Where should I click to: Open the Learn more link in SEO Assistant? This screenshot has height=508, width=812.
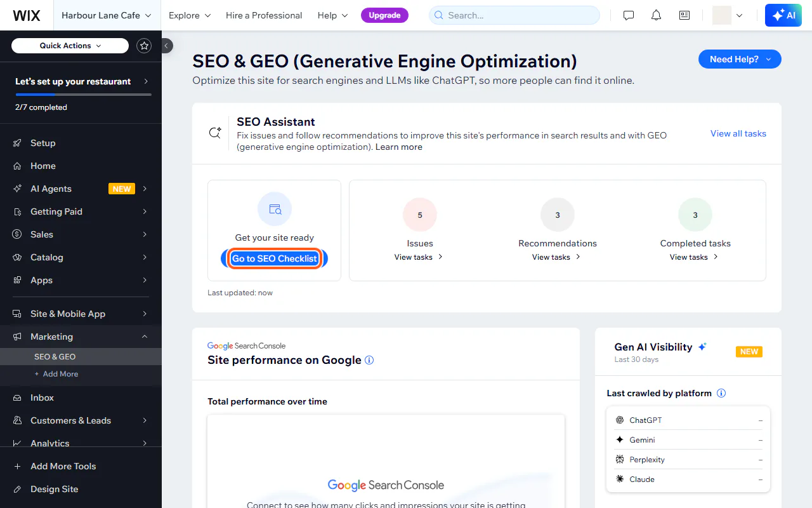[399, 147]
